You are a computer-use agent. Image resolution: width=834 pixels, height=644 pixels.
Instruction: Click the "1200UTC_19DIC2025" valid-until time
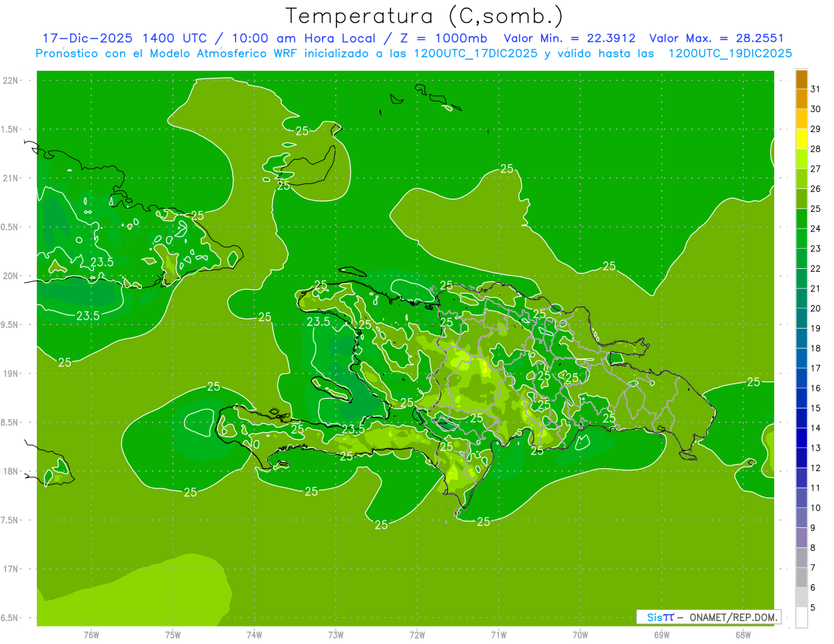point(730,53)
